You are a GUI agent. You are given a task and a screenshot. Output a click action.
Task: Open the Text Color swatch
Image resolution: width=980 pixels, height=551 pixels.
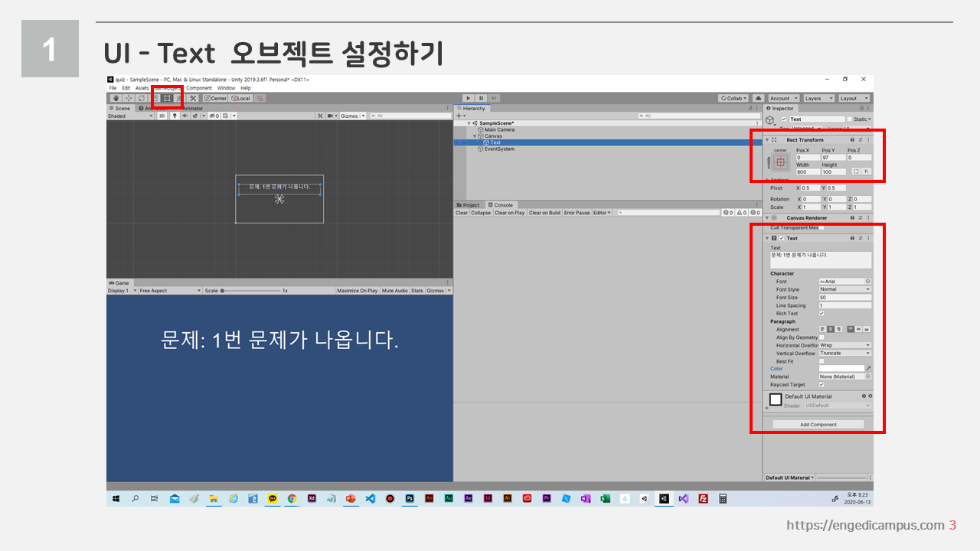(841, 369)
